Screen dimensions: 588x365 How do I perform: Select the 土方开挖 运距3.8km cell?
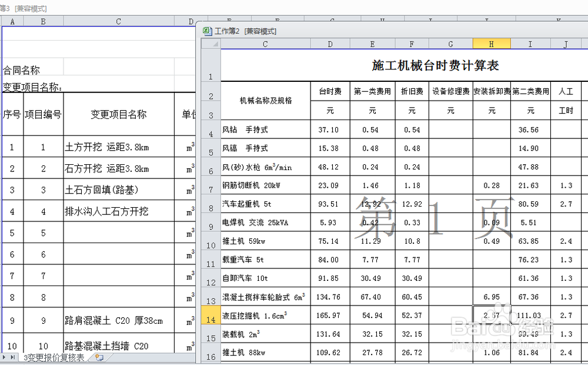click(118, 147)
